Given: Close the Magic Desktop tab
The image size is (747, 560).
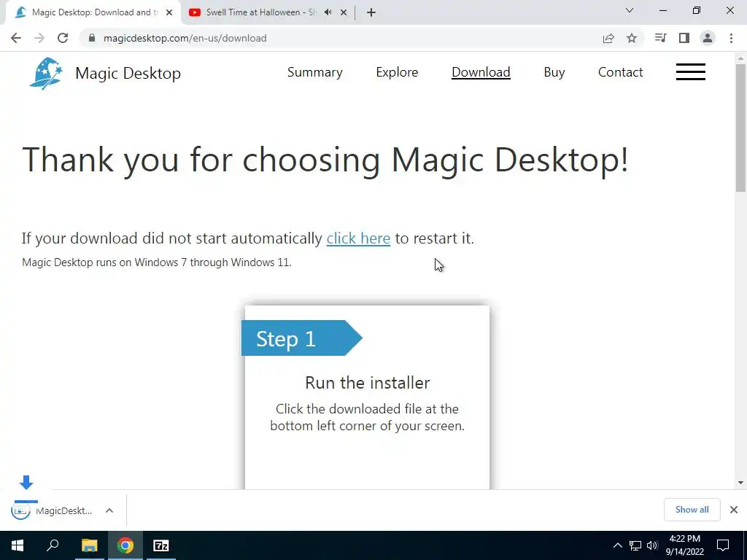Looking at the screenshot, I should (x=169, y=12).
